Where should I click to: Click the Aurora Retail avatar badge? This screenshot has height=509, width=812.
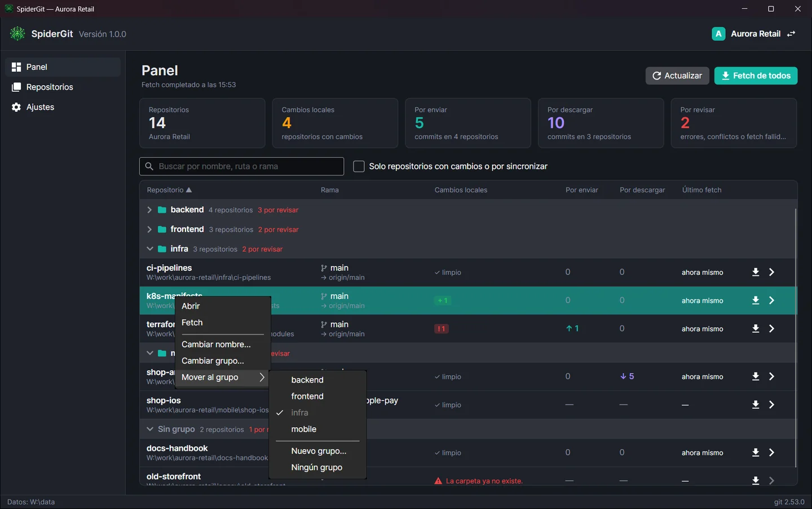(x=718, y=34)
